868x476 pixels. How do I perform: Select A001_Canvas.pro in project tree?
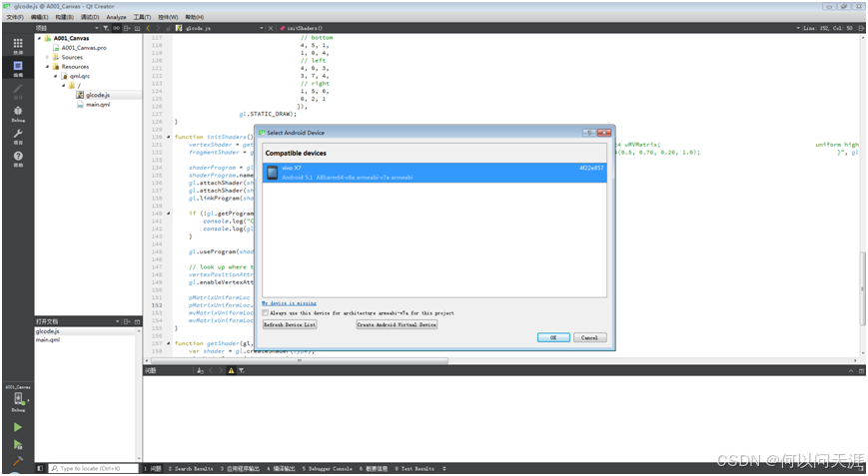(x=84, y=48)
